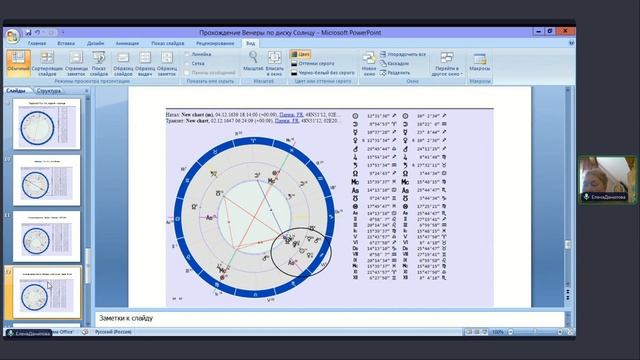
Task: Switch to normal view from status bar
Action: 469,332
